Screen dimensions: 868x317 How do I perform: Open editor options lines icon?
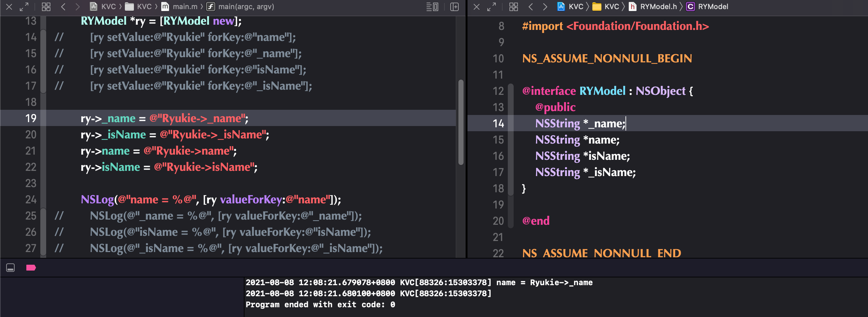pyautogui.click(x=432, y=7)
